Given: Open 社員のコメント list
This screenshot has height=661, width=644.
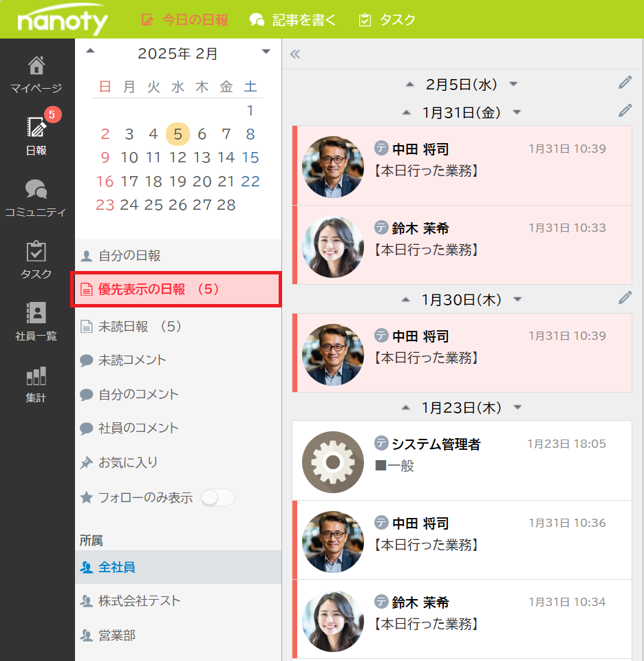Looking at the screenshot, I should pyautogui.click(x=178, y=428).
